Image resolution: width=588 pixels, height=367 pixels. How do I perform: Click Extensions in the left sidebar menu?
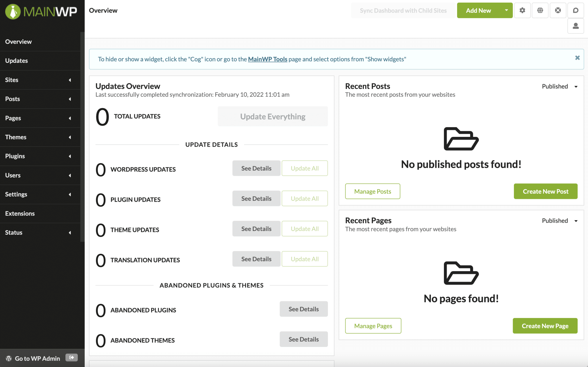[20, 213]
